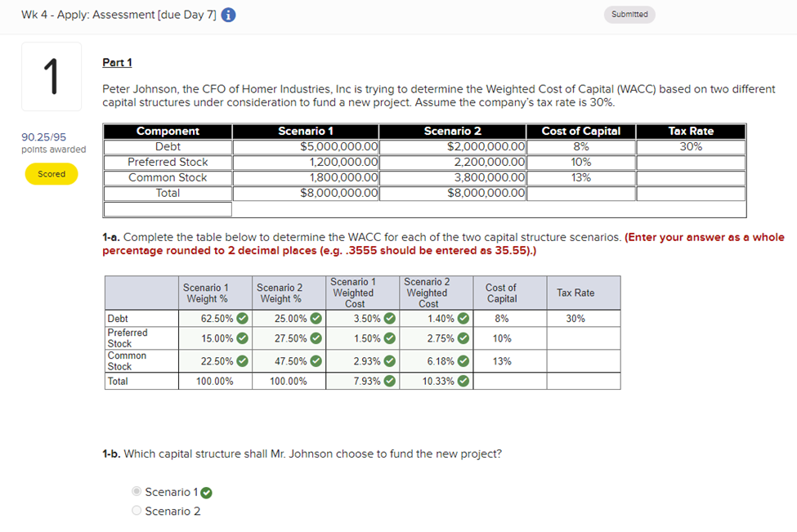Click the info icon beside the assignment title
The image size is (797, 532).
coord(226,14)
